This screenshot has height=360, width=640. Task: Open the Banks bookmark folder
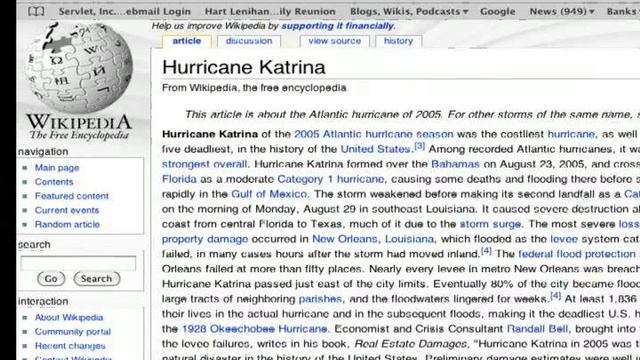coord(622,11)
